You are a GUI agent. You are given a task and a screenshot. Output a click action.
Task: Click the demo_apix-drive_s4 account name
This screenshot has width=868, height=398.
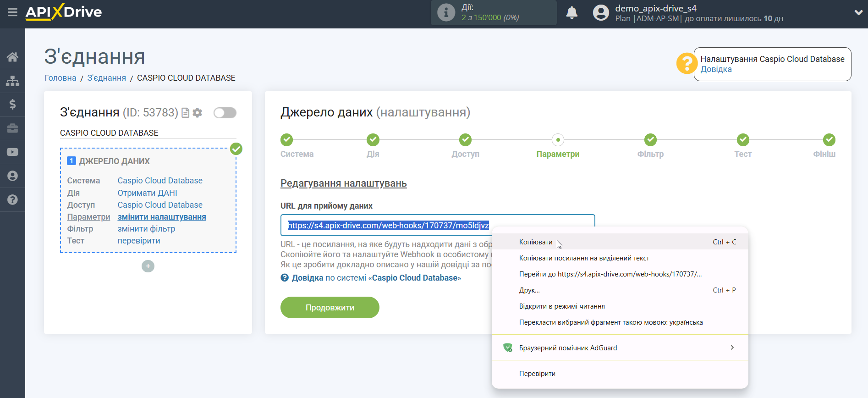pos(656,8)
